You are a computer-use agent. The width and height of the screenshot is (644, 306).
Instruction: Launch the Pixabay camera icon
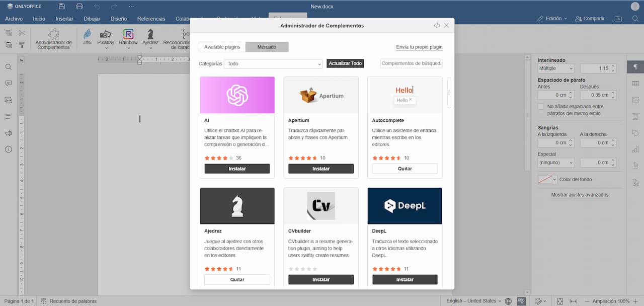pos(105,34)
